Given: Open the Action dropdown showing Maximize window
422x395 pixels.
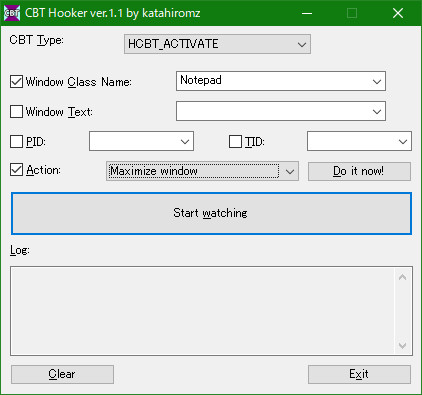Looking at the screenshot, I should [x=202, y=171].
